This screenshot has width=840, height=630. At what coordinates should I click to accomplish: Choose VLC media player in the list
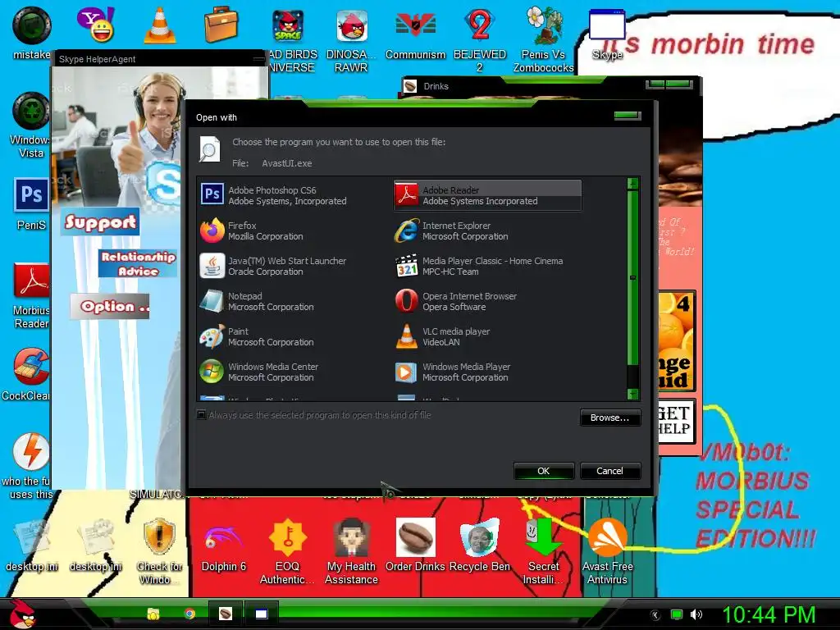tap(487, 337)
